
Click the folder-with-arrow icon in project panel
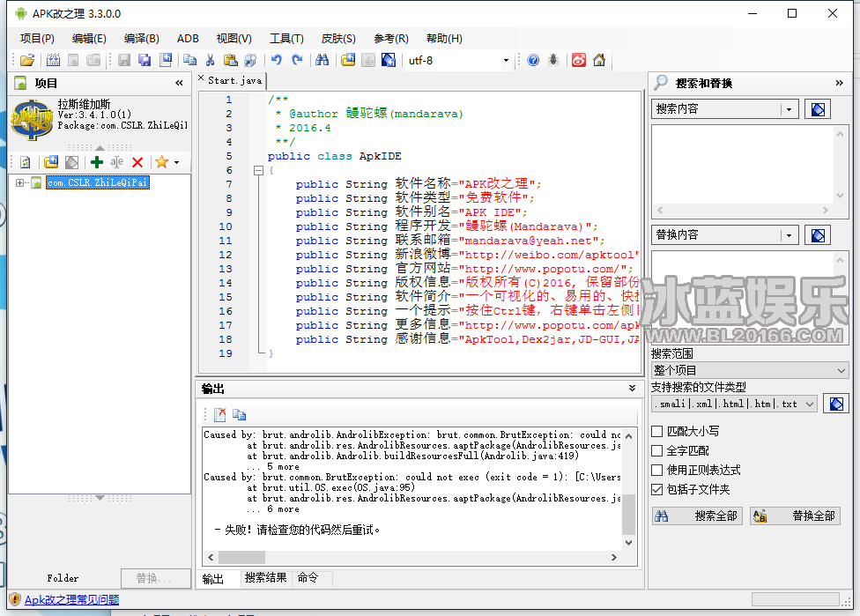[x=51, y=162]
